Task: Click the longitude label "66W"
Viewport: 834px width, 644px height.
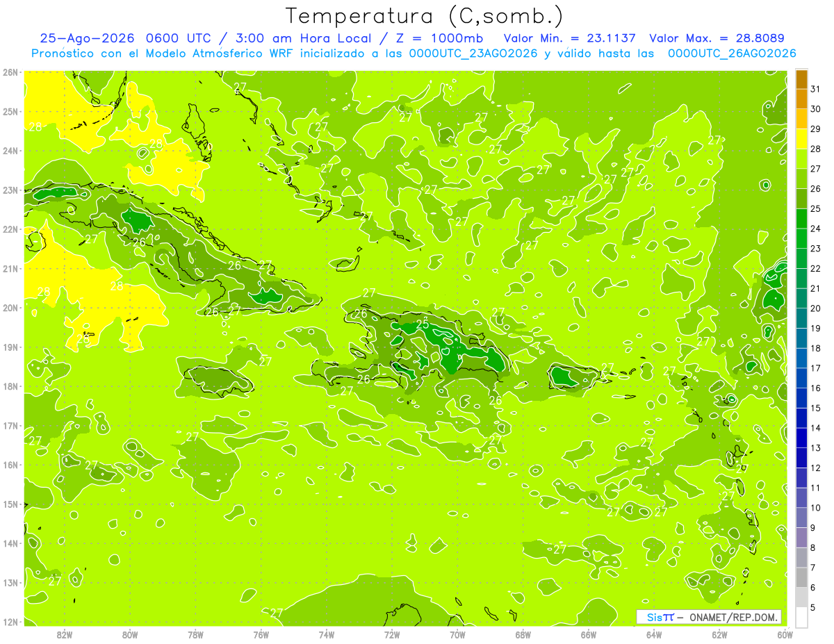Action: (589, 634)
